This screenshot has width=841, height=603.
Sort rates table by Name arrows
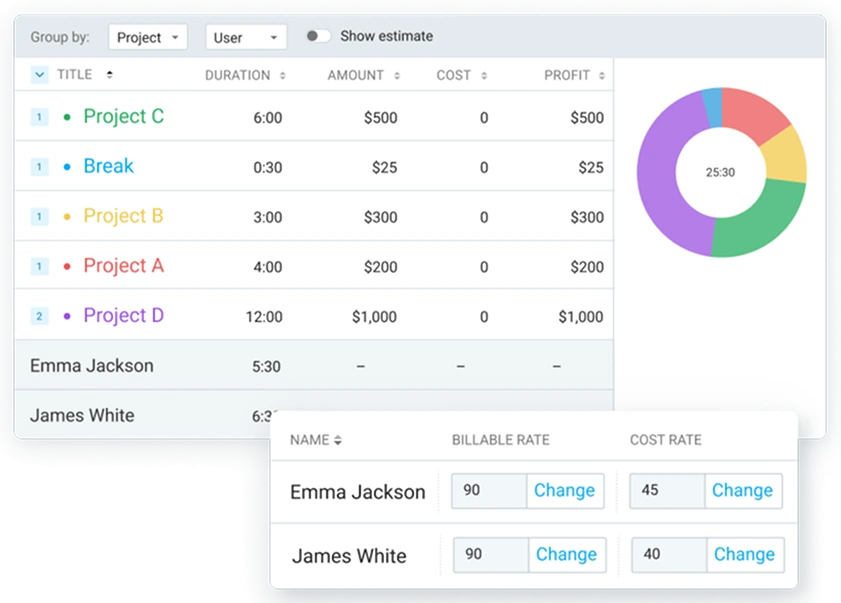337,440
